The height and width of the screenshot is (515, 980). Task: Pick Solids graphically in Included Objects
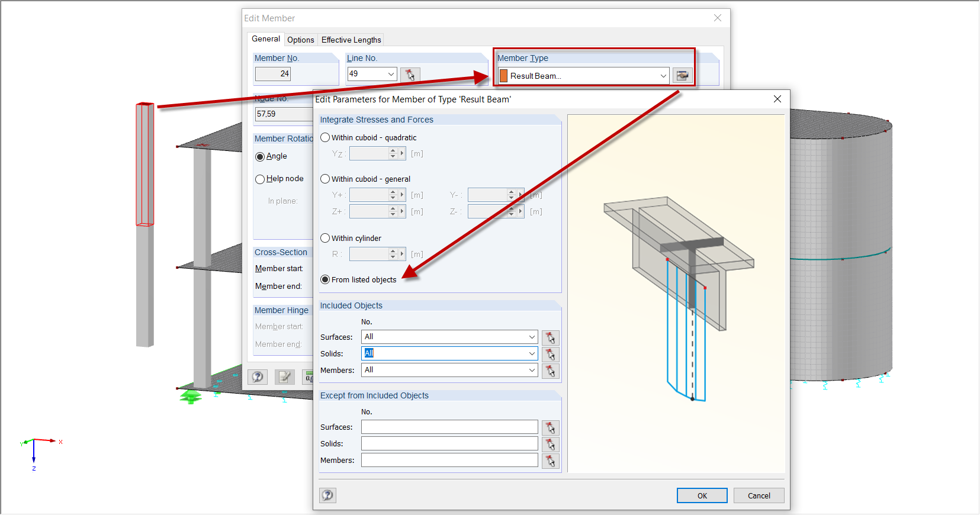(551, 354)
